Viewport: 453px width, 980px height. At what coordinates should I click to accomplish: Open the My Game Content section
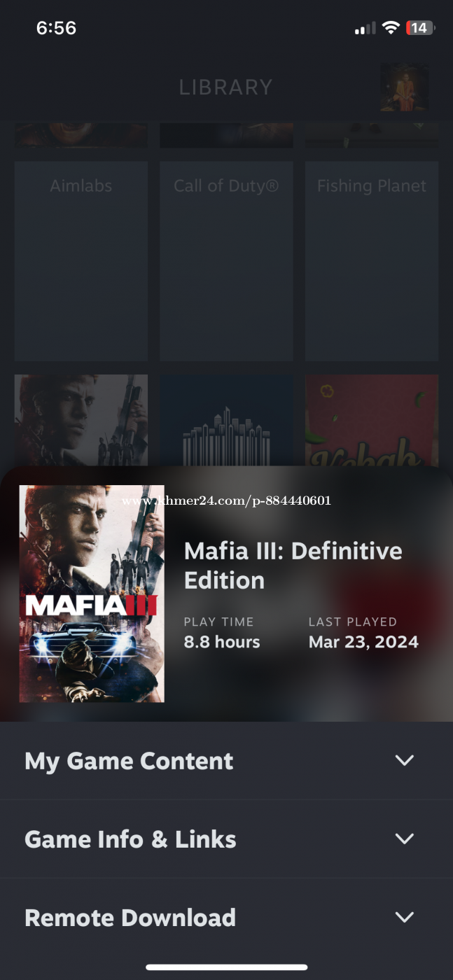pyautogui.click(x=226, y=761)
